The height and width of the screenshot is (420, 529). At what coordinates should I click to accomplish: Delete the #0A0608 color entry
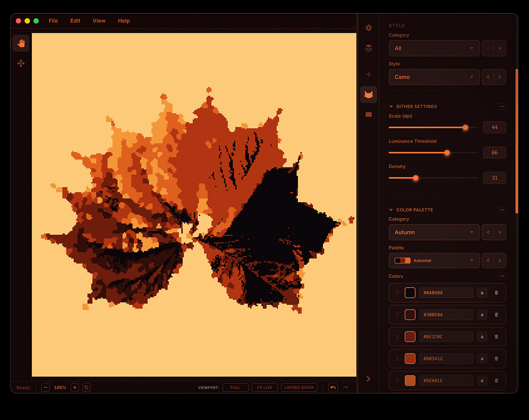(496, 293)
